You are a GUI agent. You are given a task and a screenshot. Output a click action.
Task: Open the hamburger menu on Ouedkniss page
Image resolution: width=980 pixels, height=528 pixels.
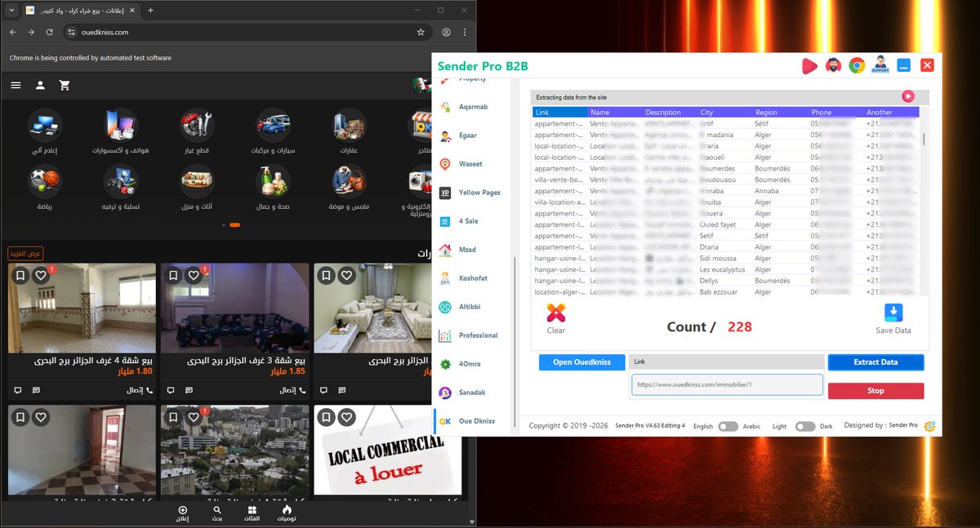[16, 85]
